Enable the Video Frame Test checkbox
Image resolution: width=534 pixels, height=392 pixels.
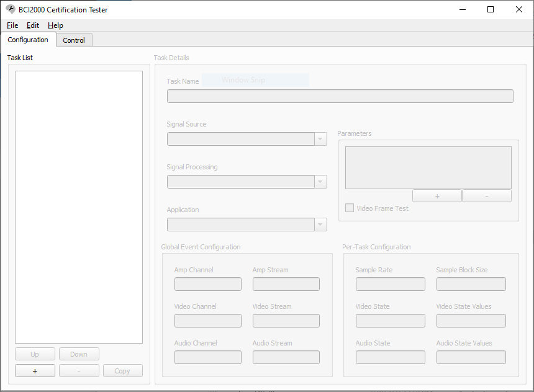tap(350, 208)
